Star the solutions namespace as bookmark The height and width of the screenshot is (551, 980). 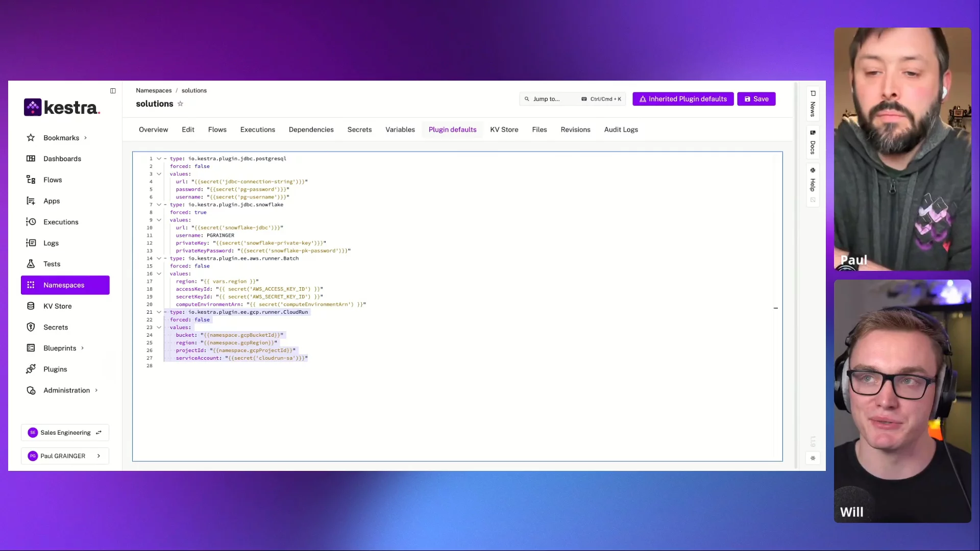[x=180, y=104]
